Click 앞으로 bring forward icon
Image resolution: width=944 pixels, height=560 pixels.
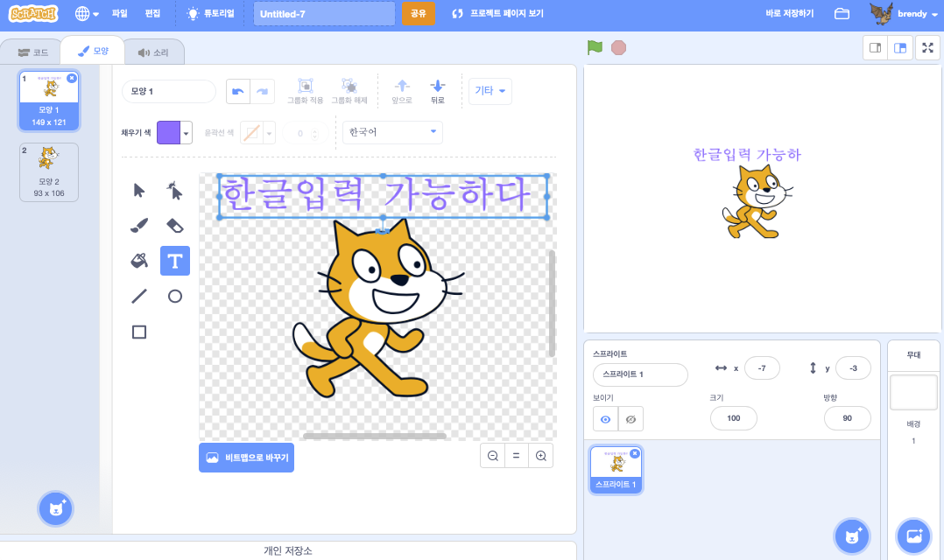click(x=402, y=91)
